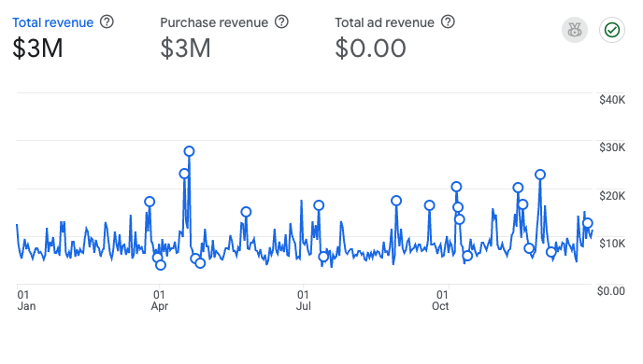This screenshot has width=643, height=364.
Task: Select the Purchase revenue metric tab
Action: coord(214,22)
